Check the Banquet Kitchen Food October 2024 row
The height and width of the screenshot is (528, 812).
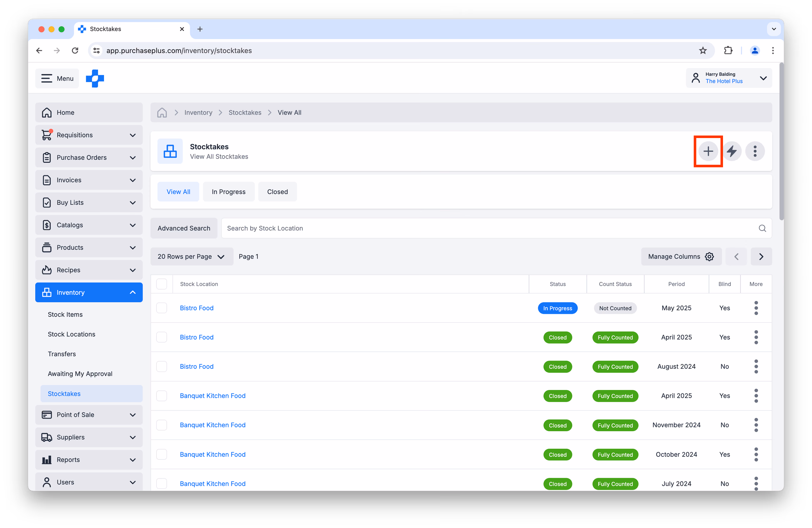click(161, 454)
